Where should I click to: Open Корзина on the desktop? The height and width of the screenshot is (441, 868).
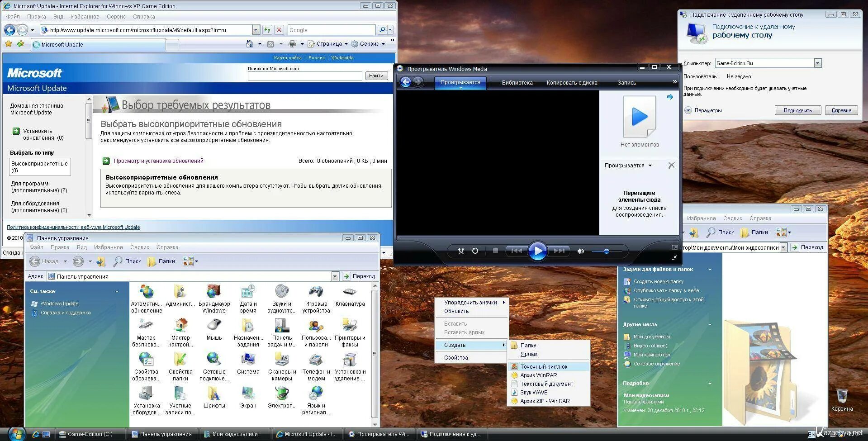[x=842, y=400]
